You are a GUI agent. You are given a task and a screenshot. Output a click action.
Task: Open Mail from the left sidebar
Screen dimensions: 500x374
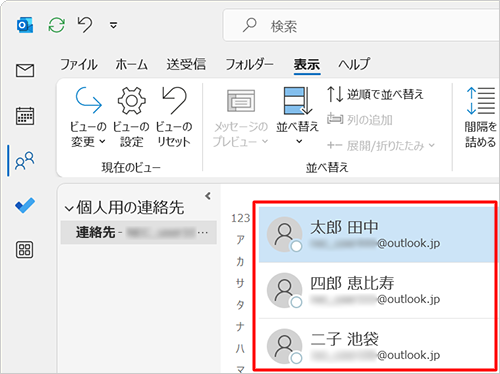tap(25, 70)
